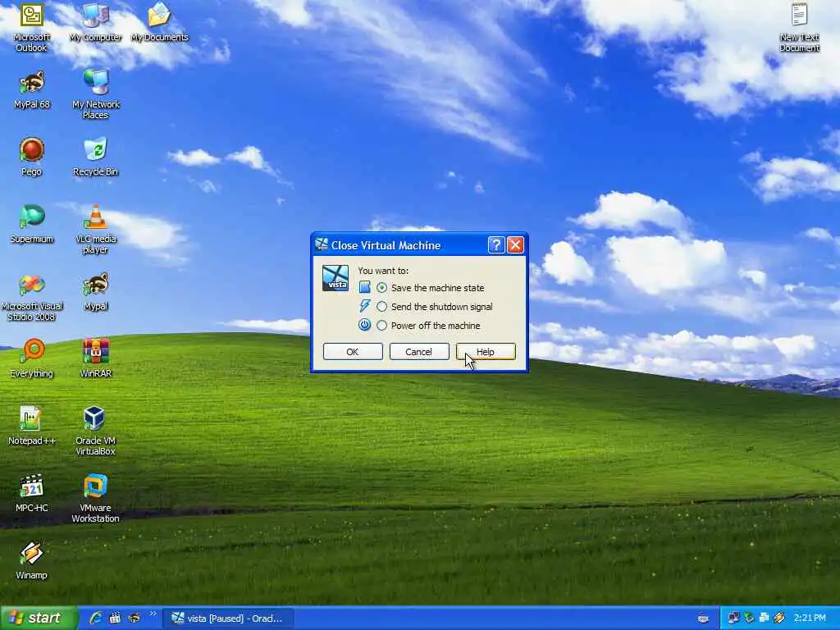Select the Winamp desktop icon

[32, 560]
